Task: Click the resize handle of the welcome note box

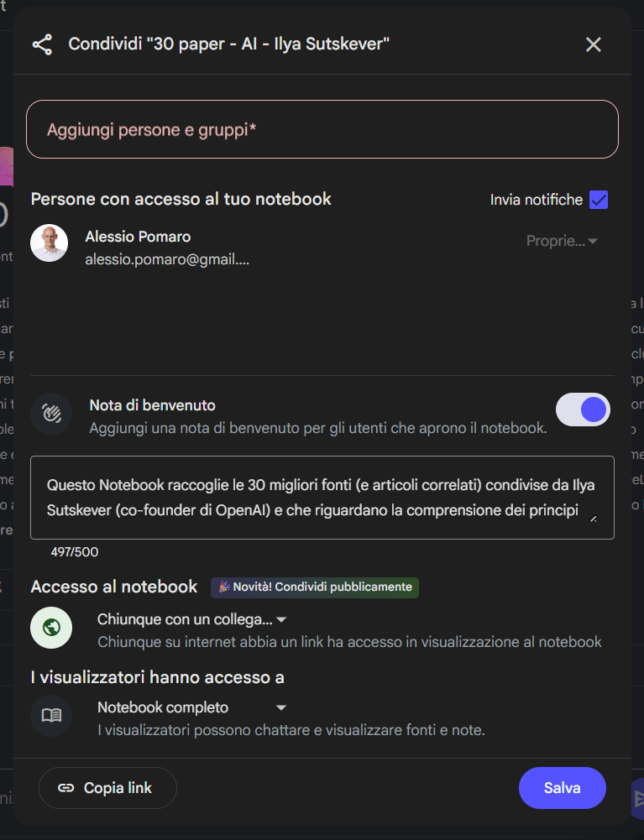Action: pos(593,519)
